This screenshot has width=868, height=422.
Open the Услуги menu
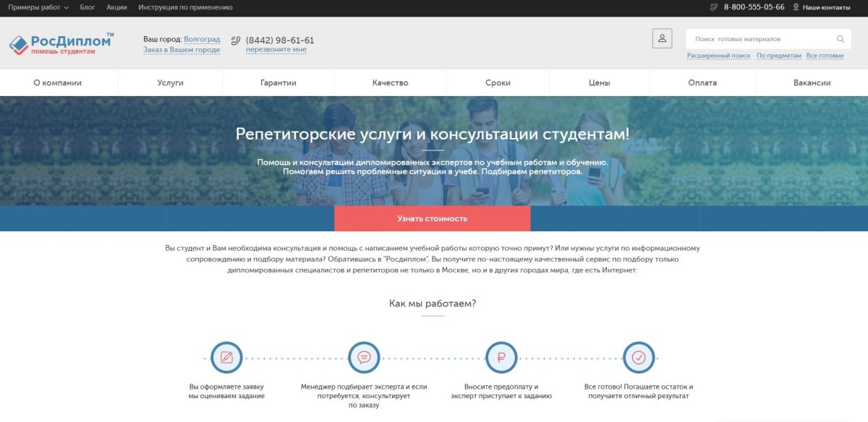click(171, 83)
